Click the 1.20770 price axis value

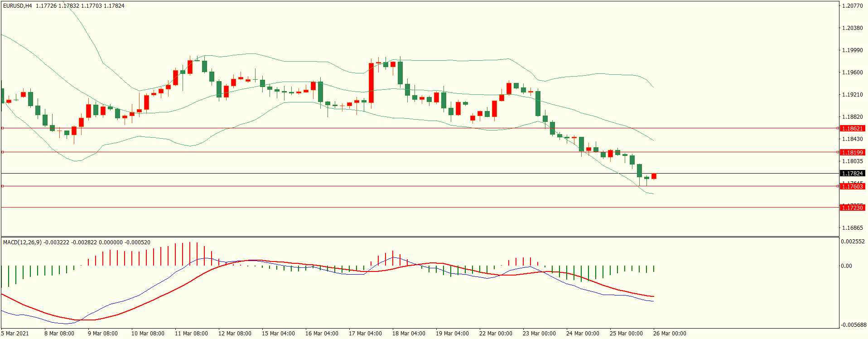(x=852, y=6)
